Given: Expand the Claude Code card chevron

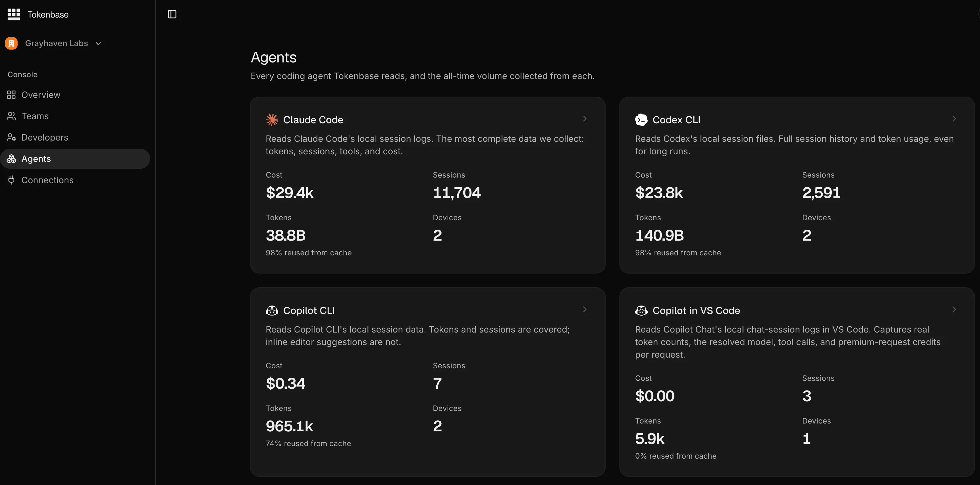Looking at the screenshot, I should click(585, 119).
